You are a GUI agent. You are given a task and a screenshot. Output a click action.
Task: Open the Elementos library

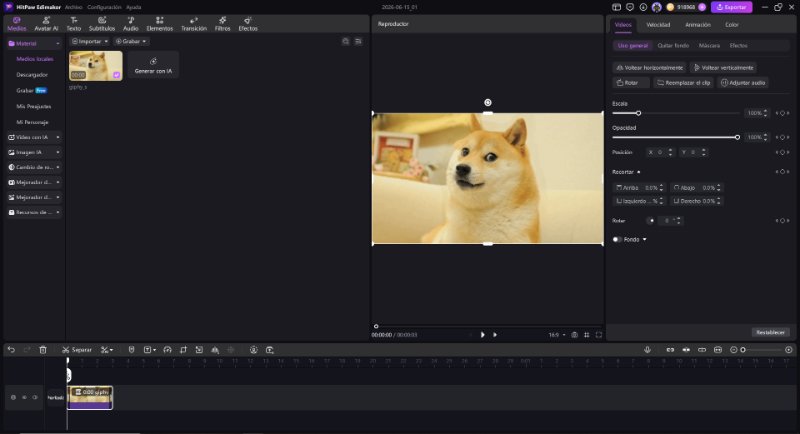tap(160, 24)
